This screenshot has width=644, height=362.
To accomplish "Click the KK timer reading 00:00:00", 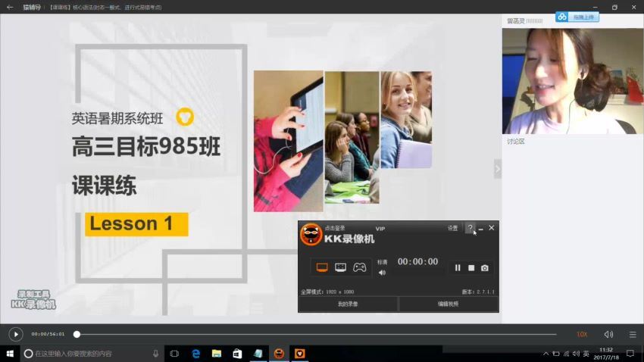I will pos(417,262).
